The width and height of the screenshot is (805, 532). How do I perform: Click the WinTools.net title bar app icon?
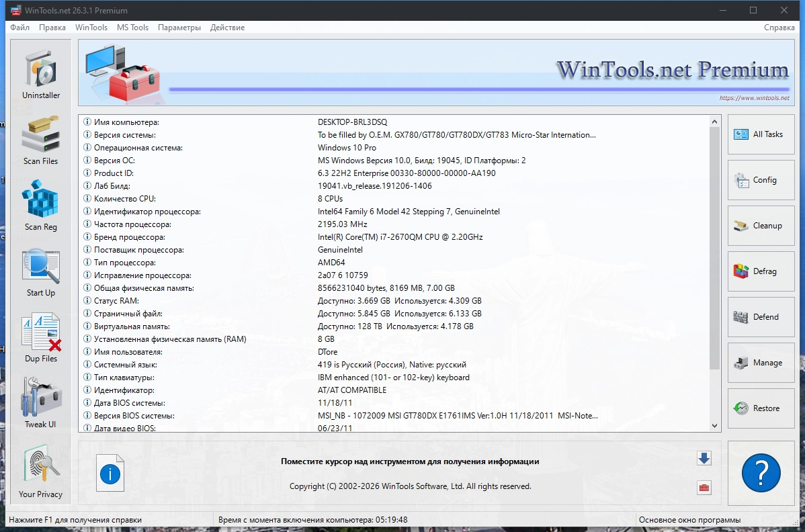click(16, 10)
